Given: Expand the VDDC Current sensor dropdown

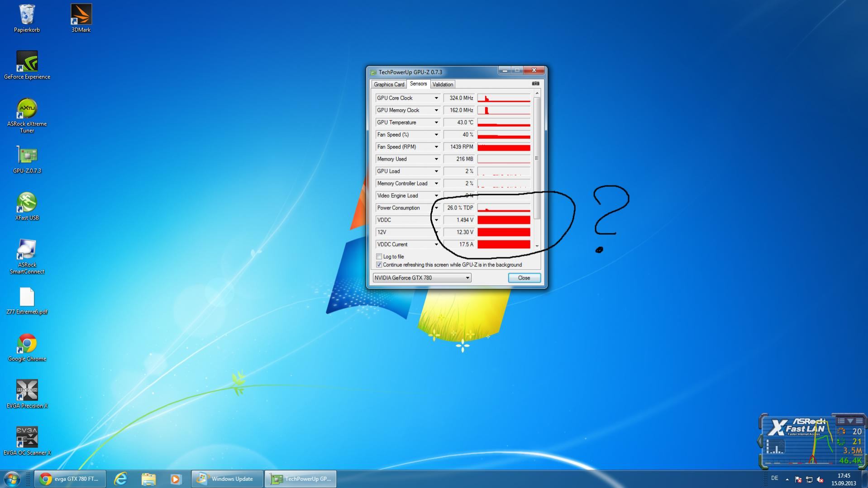Looking at the screenshot, I should click(436, 244).
